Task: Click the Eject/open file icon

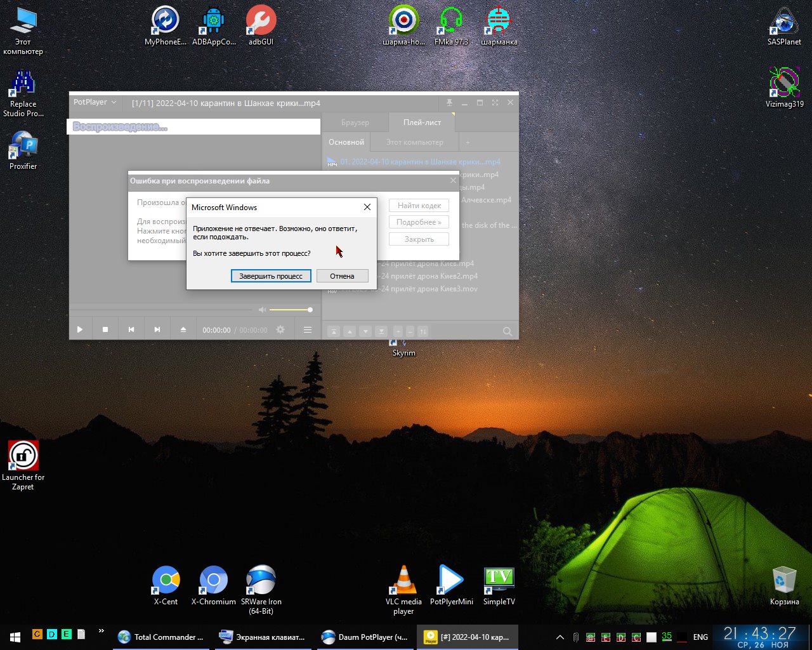Action: click(183, 329)
